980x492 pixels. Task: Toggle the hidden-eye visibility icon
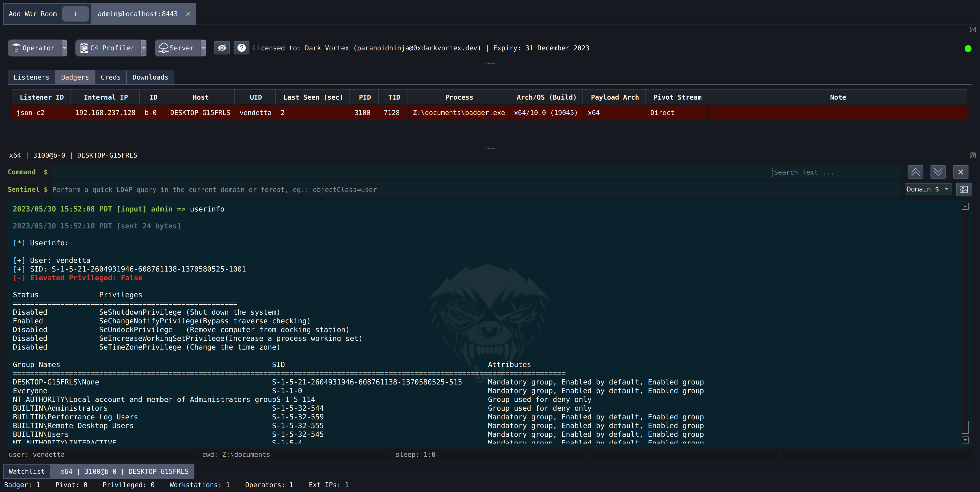(222, 48)
